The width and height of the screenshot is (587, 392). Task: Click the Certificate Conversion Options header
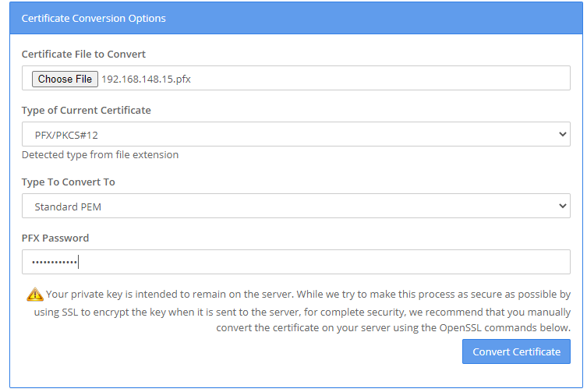coord(94,18)
